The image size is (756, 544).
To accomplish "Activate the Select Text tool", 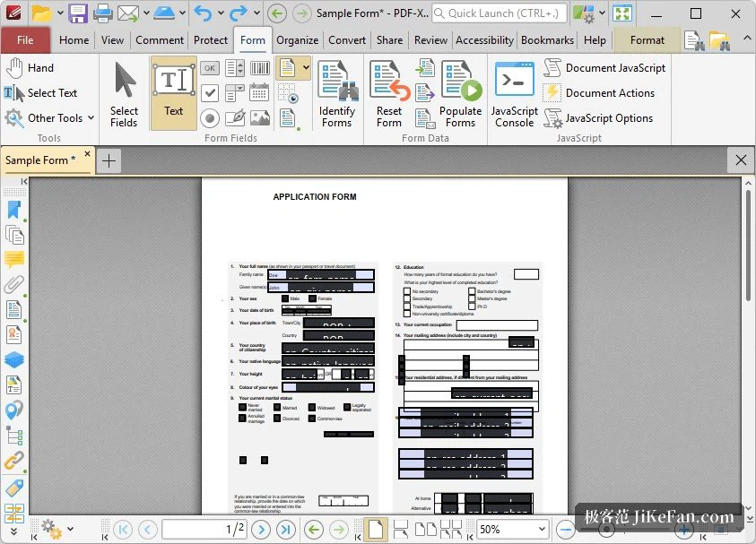I will click(x=41, y=93).
